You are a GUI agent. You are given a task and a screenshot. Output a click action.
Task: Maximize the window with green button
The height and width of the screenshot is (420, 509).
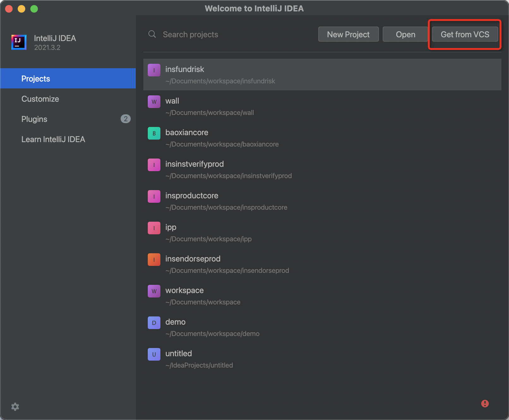point(34,9)
